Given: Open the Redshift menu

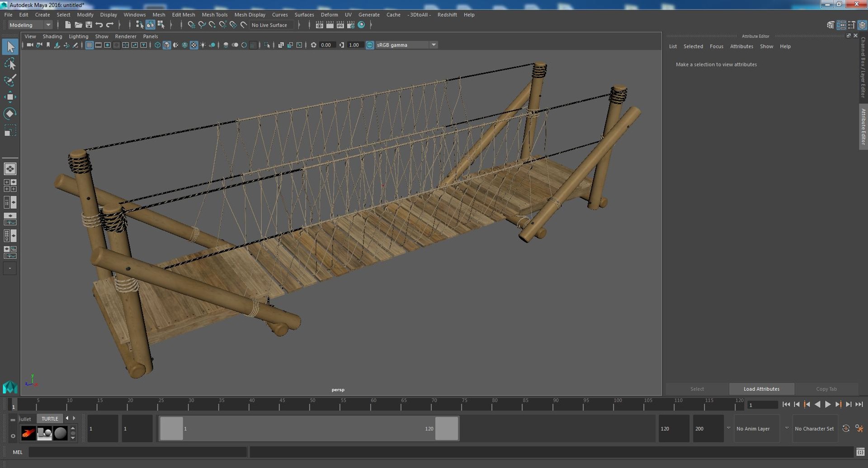Looking at the screenshot, I should [x=447, y=14].
